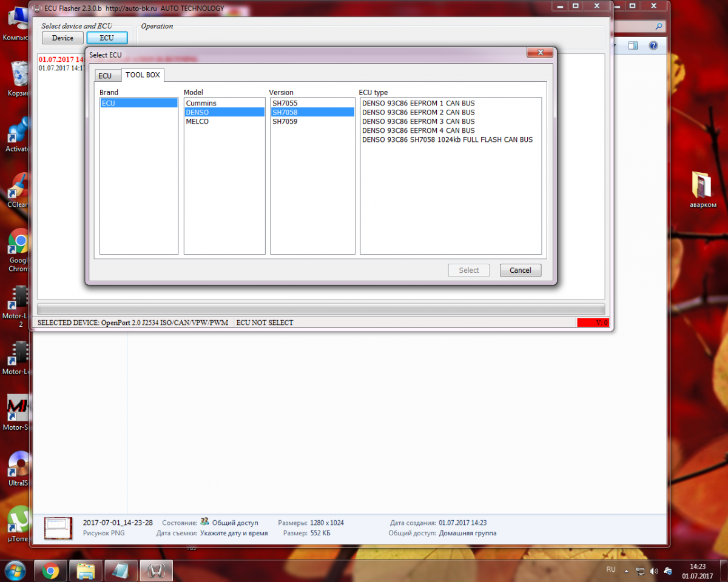This screenshot has width=728, height=582.
Task: Open the volume speaker tray icon
Action: point(654,571)
